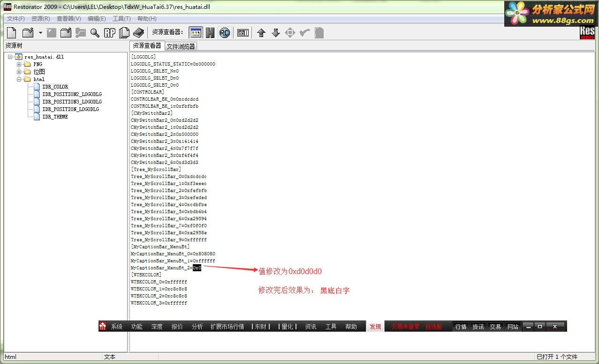Select res_huatai.dll in resource tree
This screenshot has height=364, width=599.
point(44,57)
